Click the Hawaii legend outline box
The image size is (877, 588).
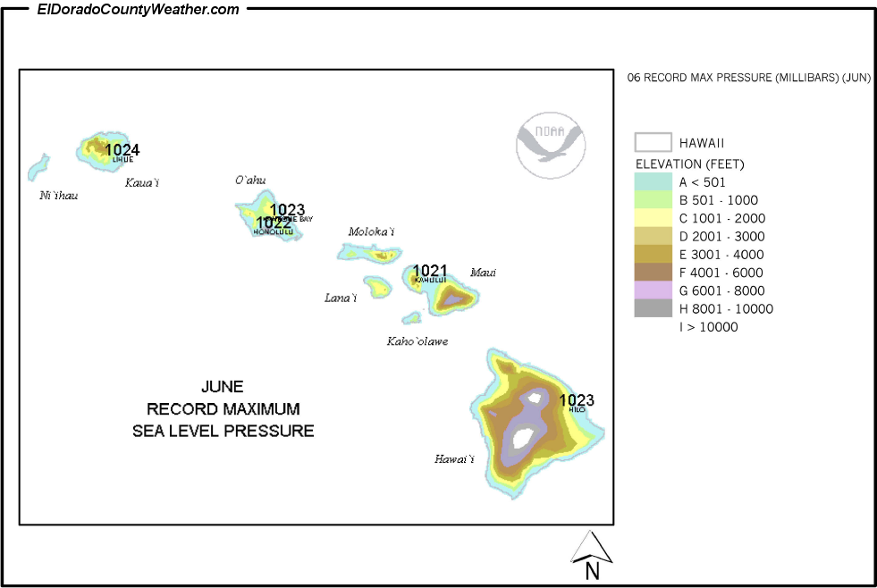[653, 143]
